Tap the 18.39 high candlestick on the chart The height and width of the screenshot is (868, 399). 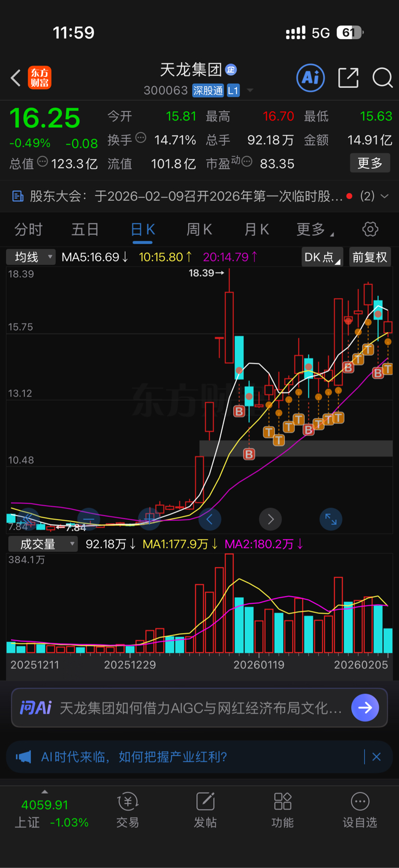(229, 317)
